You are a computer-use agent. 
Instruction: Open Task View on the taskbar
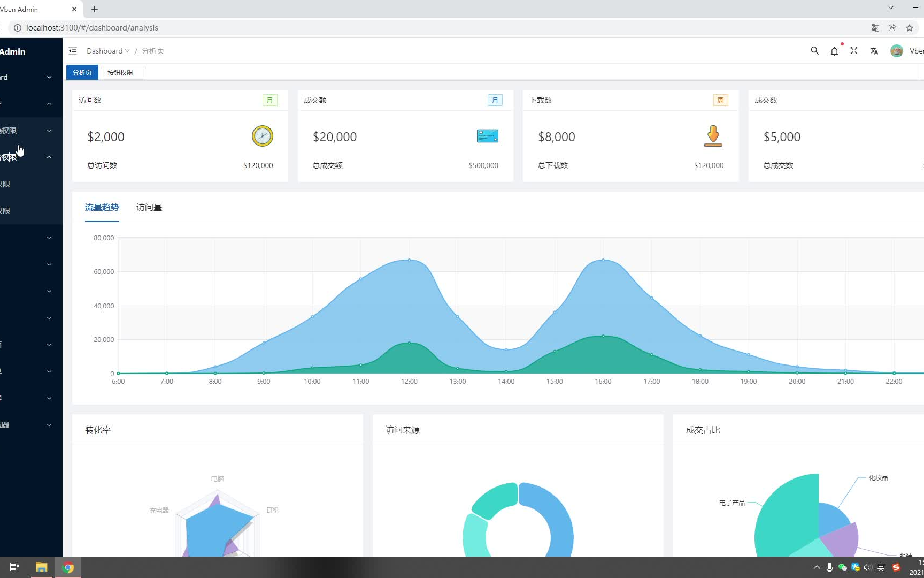pyautogui.click(x=14, y=567)
